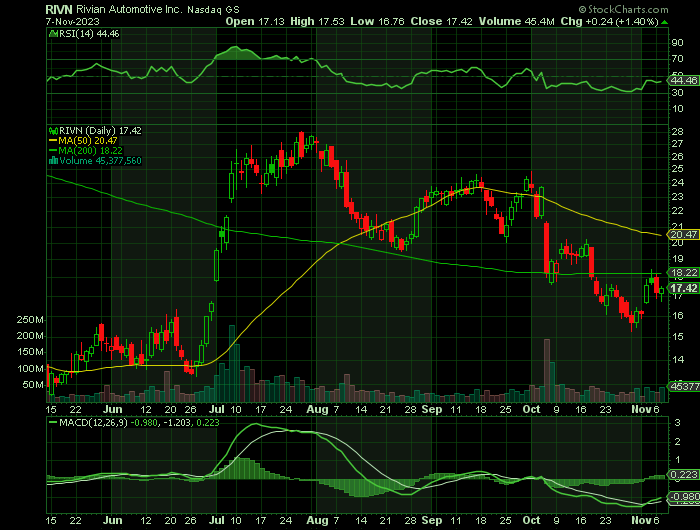The height and width of the screenshot is (530, 700).
Task: Click the Open 17.13 value
Action: point(255,21)
